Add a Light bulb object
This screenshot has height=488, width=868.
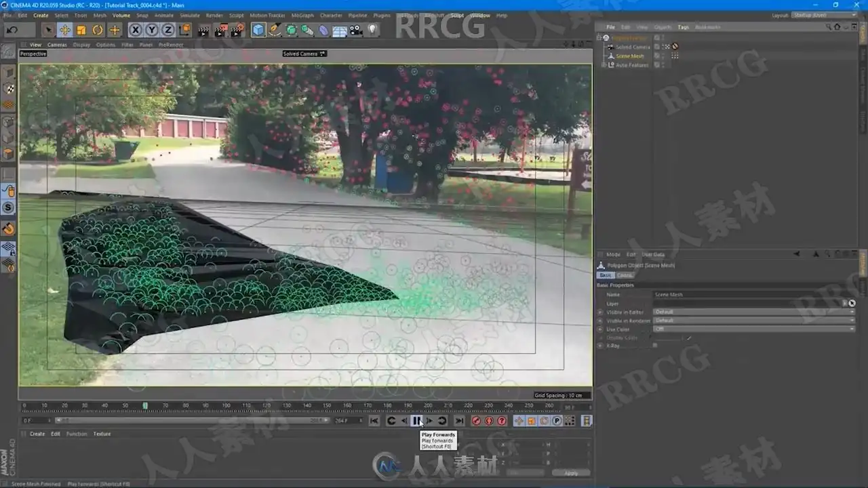point(372,30)
